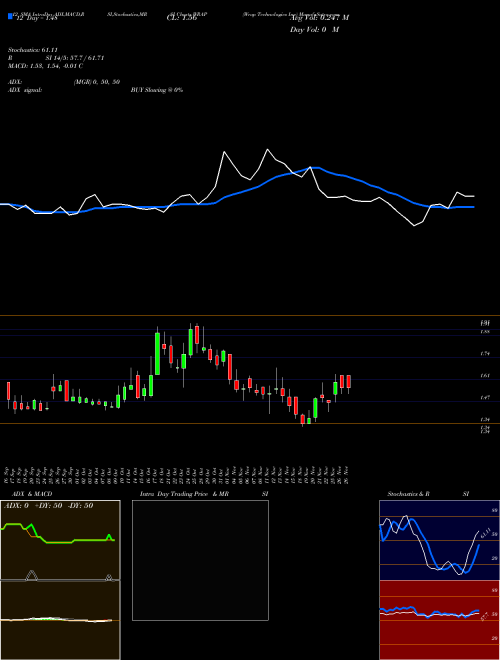This screenshot has height=660, width=500.
Task: Click the blue stochastics chart panel
Action: [x=439, y=540]
